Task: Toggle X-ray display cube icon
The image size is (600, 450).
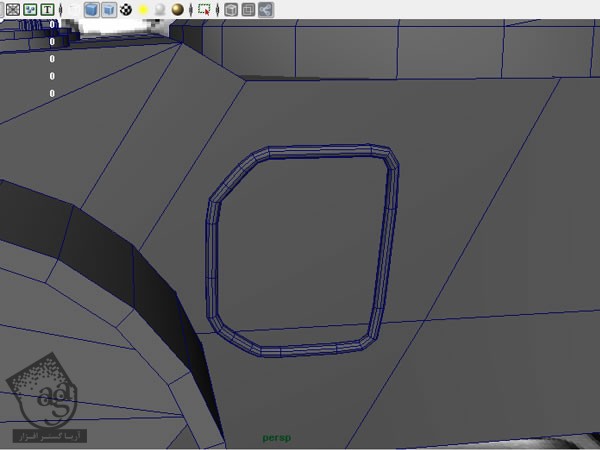Action: 230,9
